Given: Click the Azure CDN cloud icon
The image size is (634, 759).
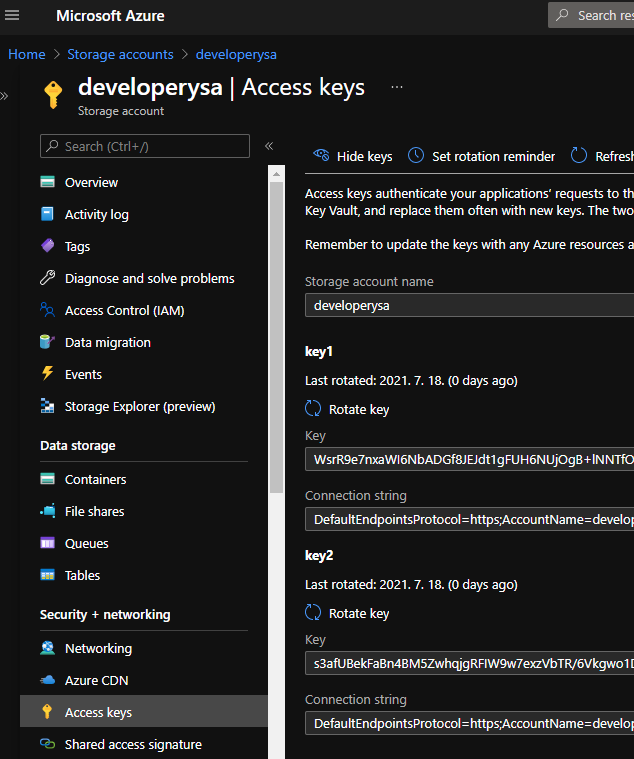Looking at the screenshot, I should (x=47, y=680).
